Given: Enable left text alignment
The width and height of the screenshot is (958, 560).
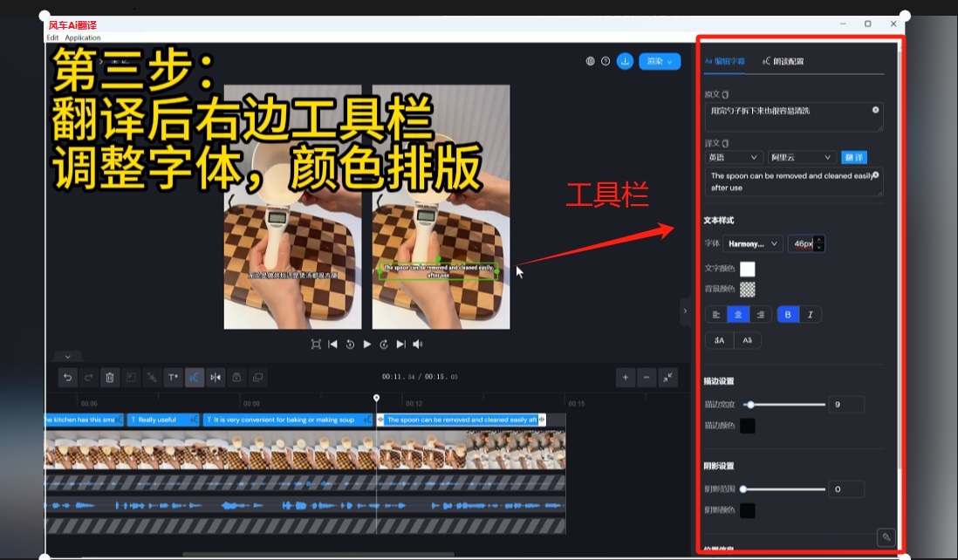Looking at the screenshot, I should coord(716,315).
